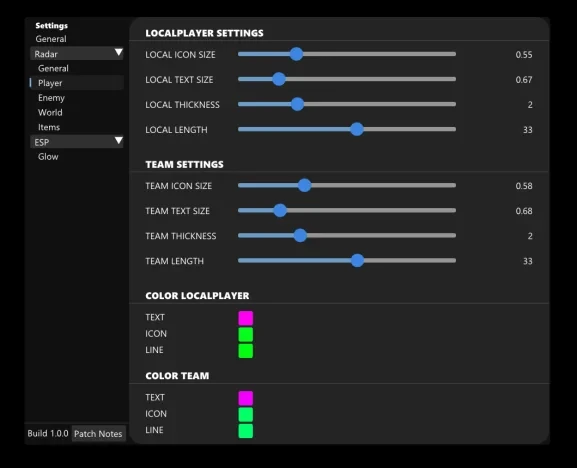Click the Team Icon Size slider handle
This screenshot has width=577, height=468.
pyautogui.click(x=304, y=185)
